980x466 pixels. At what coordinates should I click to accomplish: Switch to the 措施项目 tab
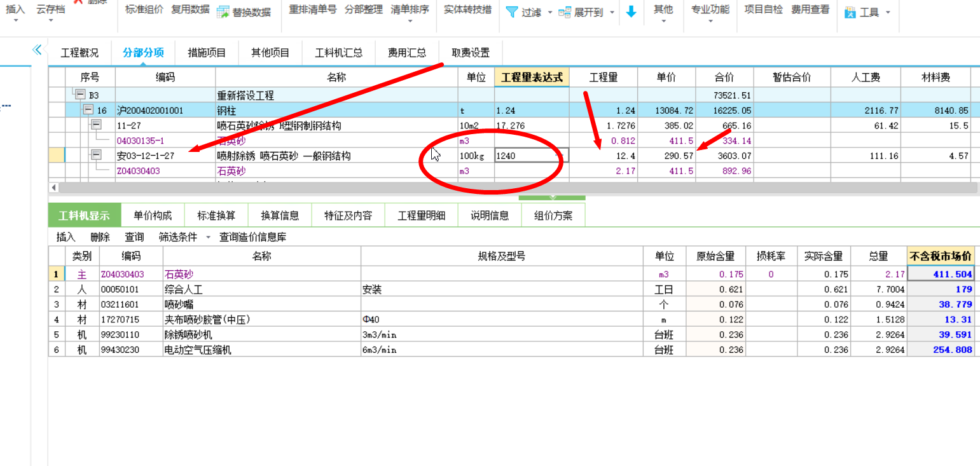point(207,53)
